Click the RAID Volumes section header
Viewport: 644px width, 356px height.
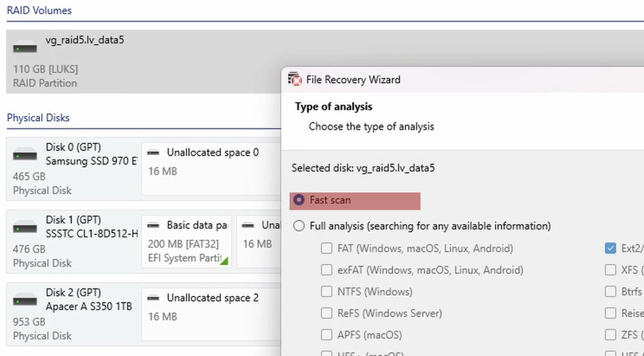point(39,10)
